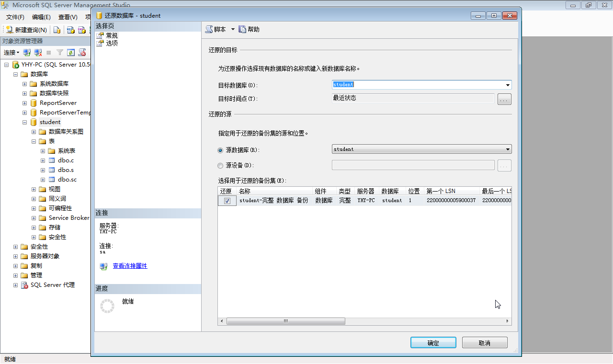Click Connect Object Explorer icon
The image size is (613, 364).
(27, 52)
